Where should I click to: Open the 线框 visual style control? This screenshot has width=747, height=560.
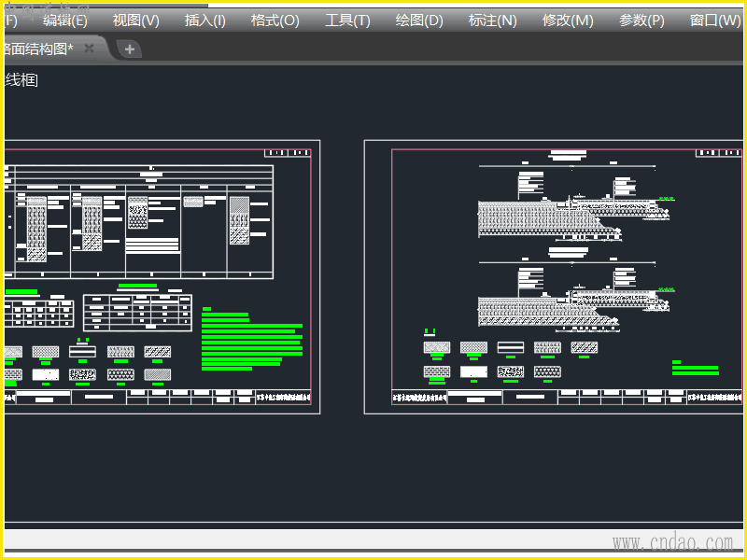pyautogui.click(x=21, y=80)
